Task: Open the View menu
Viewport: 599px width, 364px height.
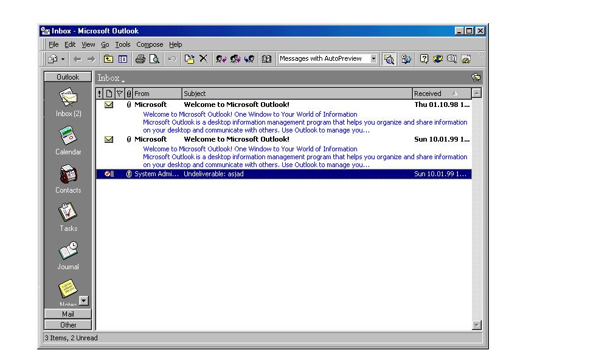Action: [88, 44]
